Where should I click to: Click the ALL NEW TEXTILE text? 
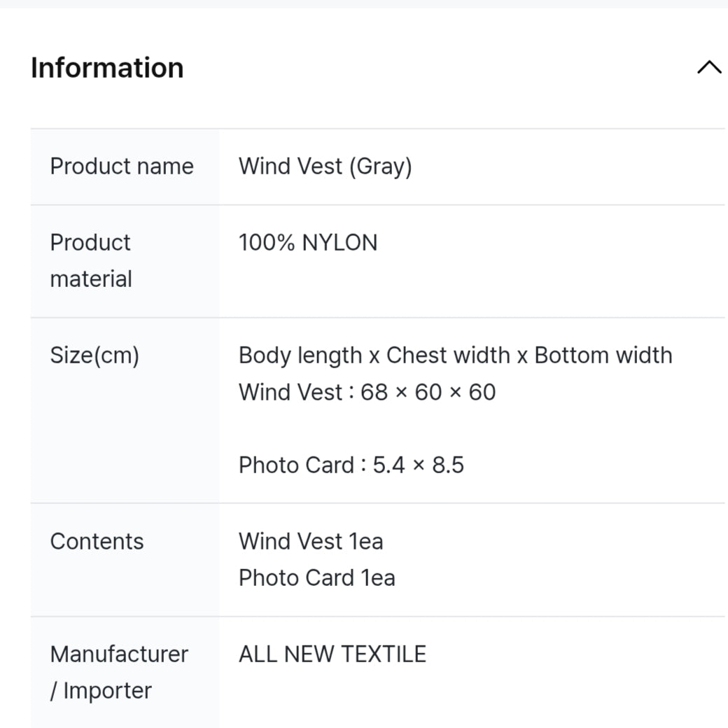tap(332, 654)
